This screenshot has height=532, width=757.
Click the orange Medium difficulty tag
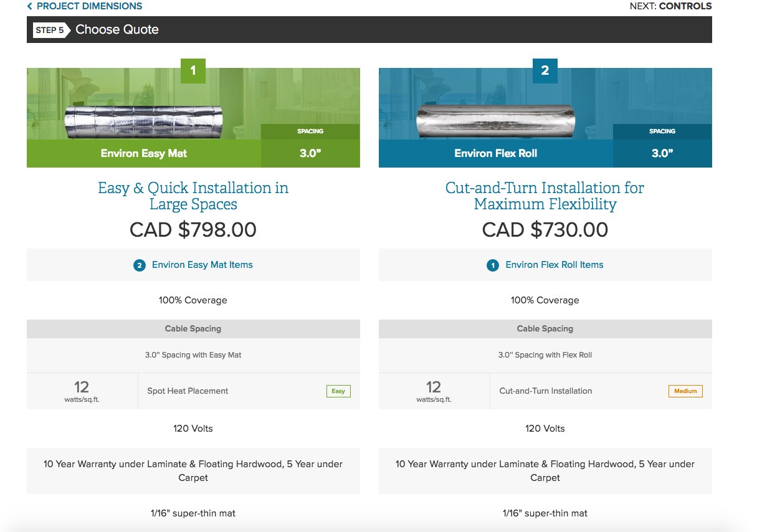coord(685,391)
